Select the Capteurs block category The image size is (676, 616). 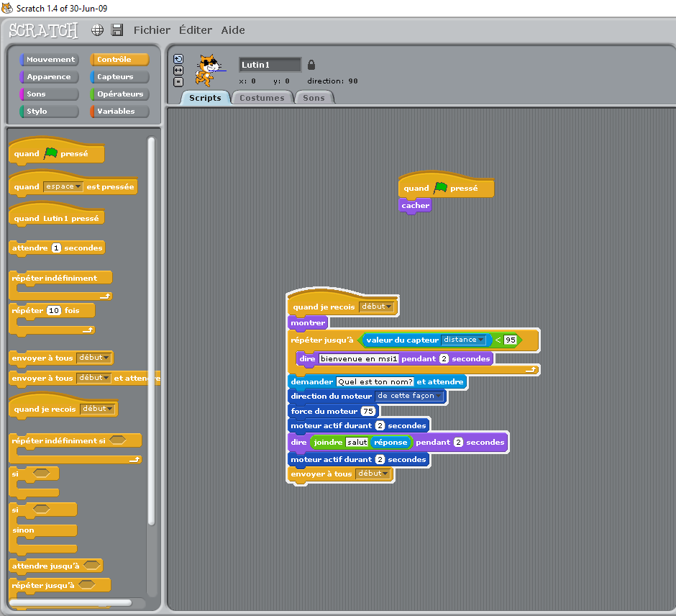pyautogui.click(x=119, y=77)
